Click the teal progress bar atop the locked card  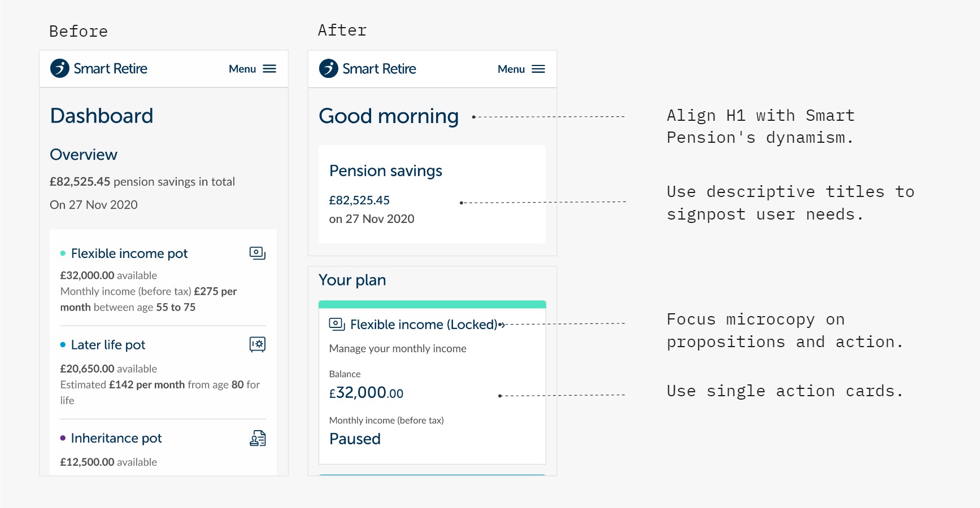[x=432, y=304]
